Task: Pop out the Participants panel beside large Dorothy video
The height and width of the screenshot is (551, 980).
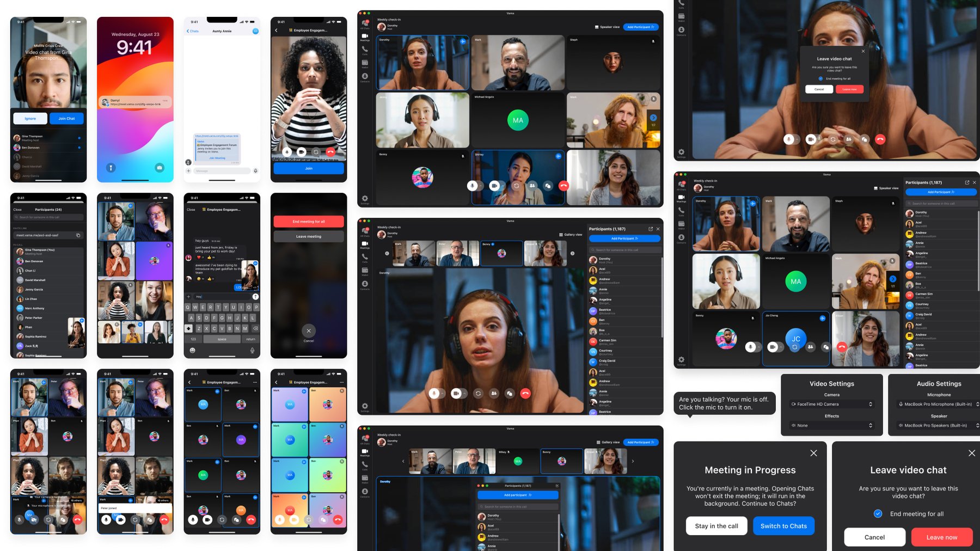Action: click(651, 229)
